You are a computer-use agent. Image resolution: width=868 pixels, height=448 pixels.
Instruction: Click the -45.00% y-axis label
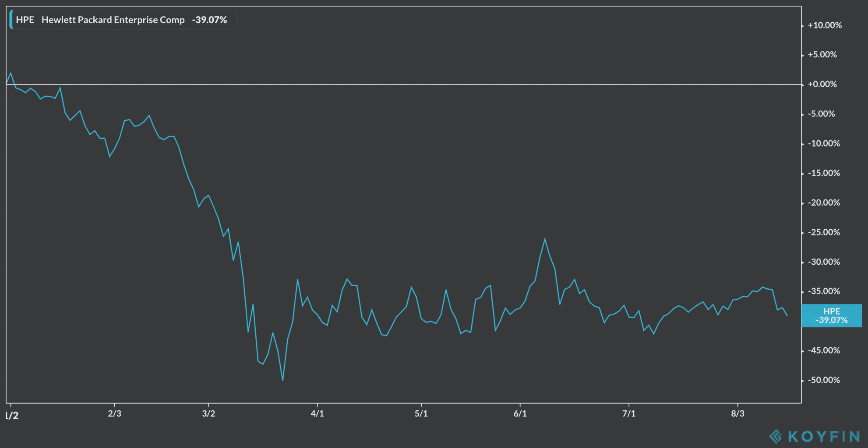[824, 350]
